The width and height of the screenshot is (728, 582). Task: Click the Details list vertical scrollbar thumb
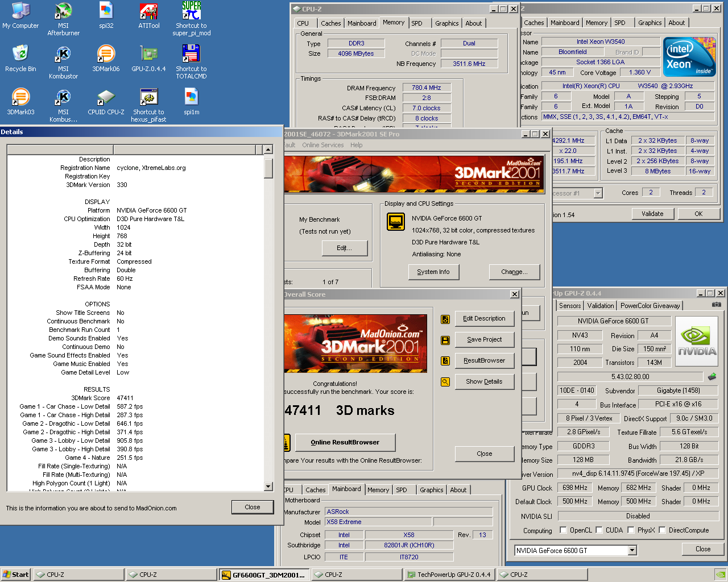tap(268, 168)
